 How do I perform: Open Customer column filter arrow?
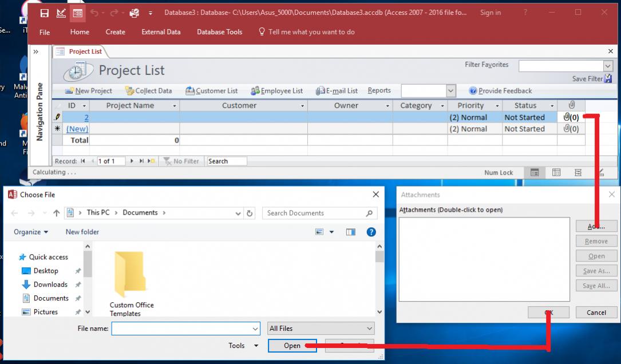(x=302, y=106)
